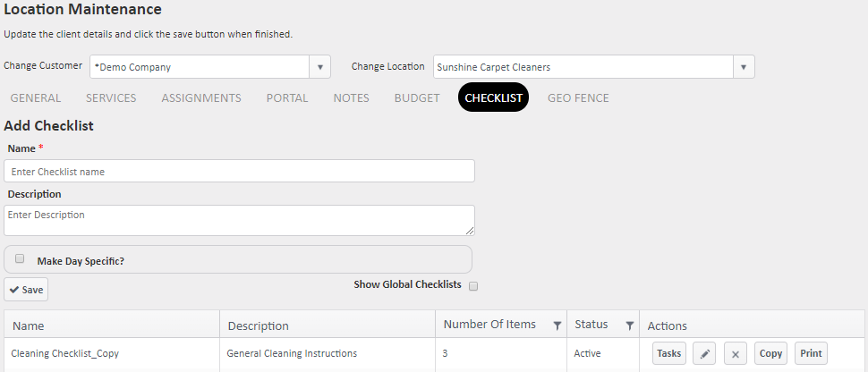Open Tasks for Cleaning Checklist_Copy
Screen dimensions: 868x372
pos(669,353)
